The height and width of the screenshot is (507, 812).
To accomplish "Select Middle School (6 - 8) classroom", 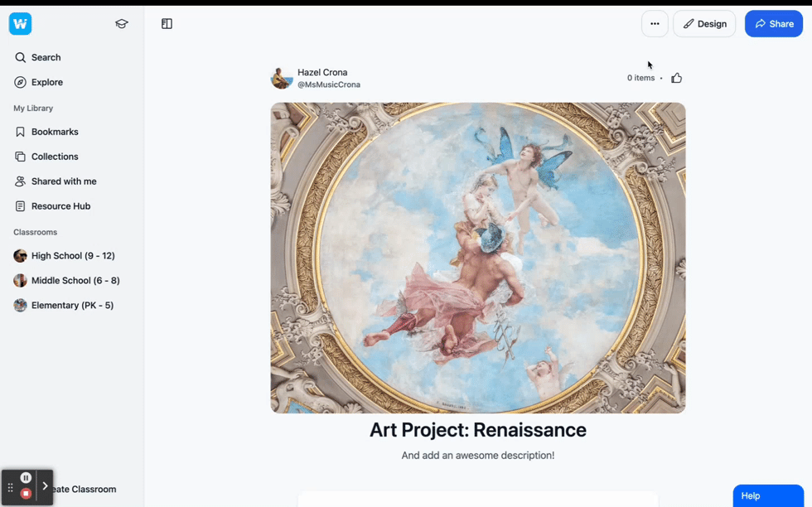I will [x=75, y=281].
